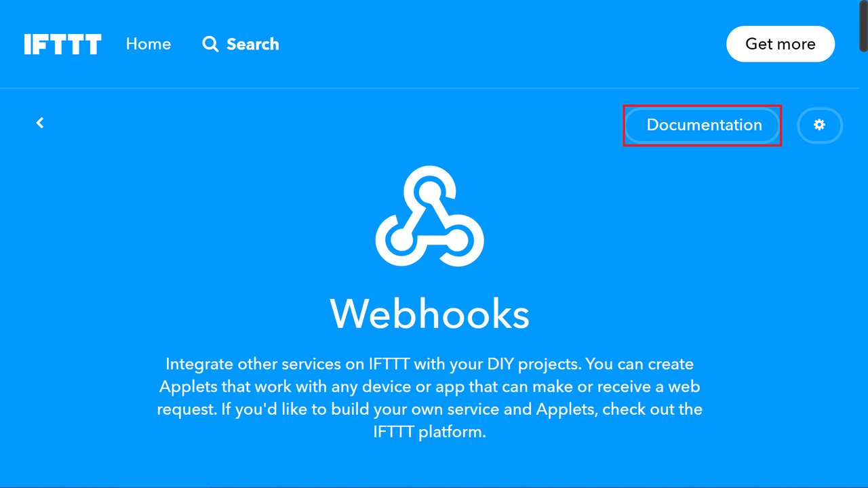This screenshot has height=488, width=868.
Task: Open Search from the top navigation
Action: pos(241,44)
